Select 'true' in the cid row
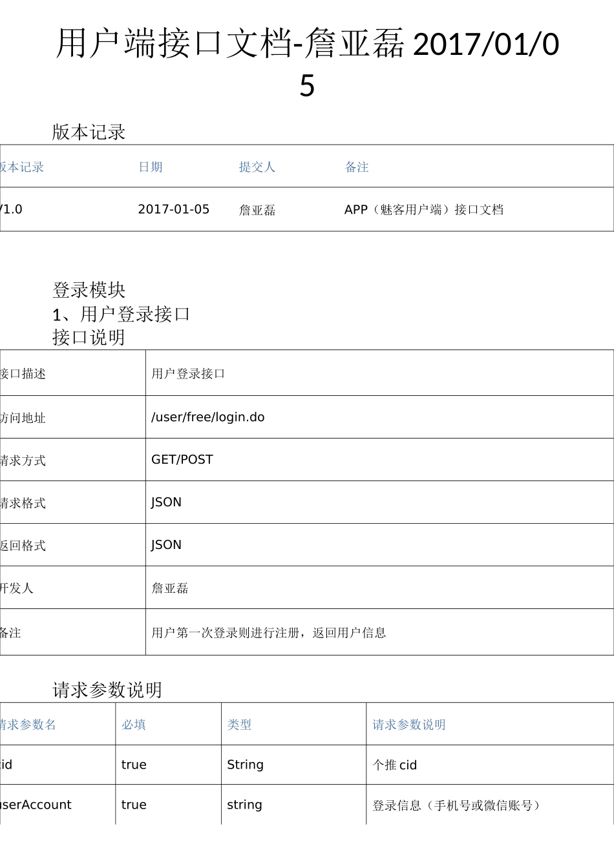Image resolution: width=614 pixels, height=868 pixels. [134, 765]
